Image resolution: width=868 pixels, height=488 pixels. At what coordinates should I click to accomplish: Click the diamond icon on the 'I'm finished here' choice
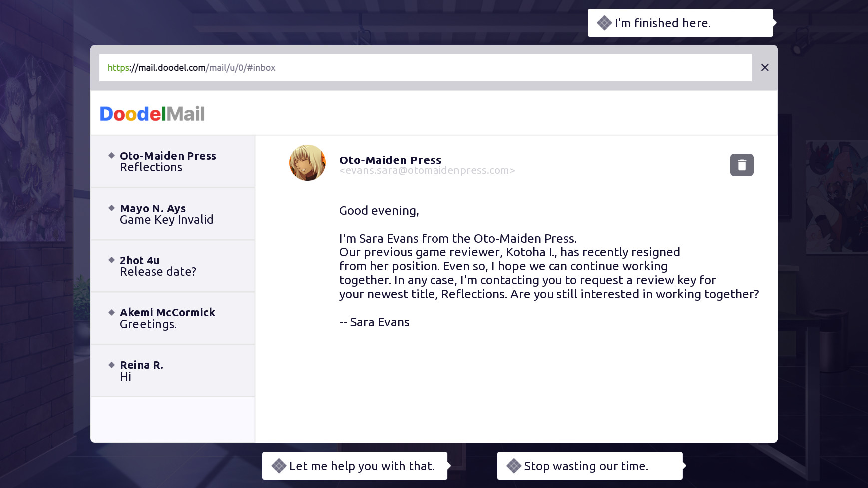tap(604, 22)
